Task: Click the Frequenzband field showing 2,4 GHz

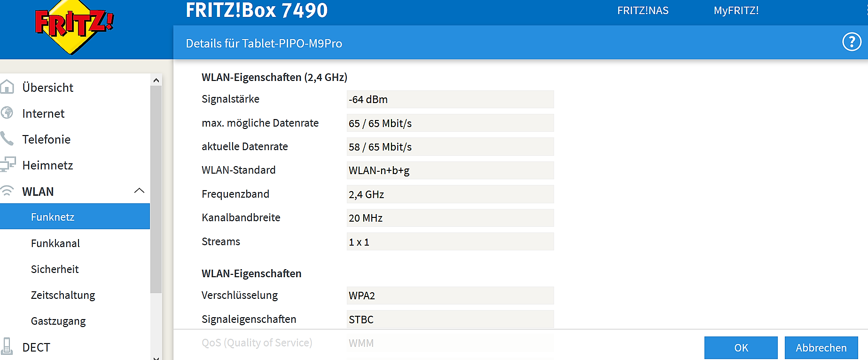Action: tap(450, 194)
